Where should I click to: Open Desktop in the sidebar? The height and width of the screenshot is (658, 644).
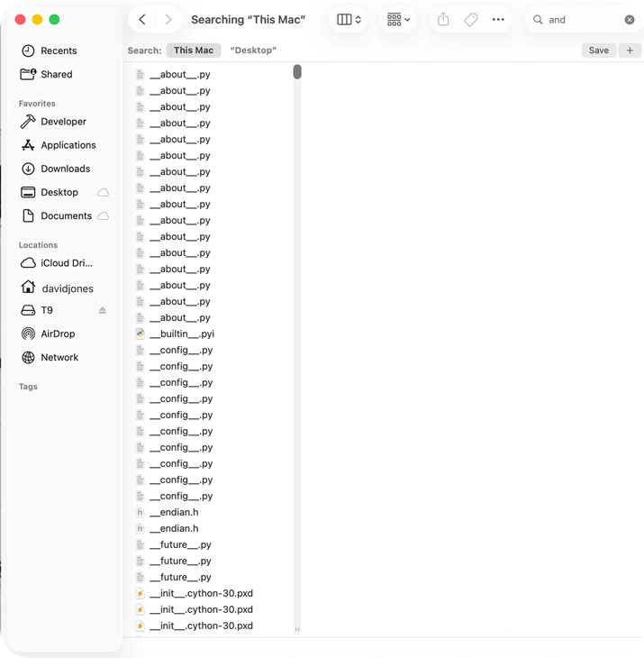point(59,192)
